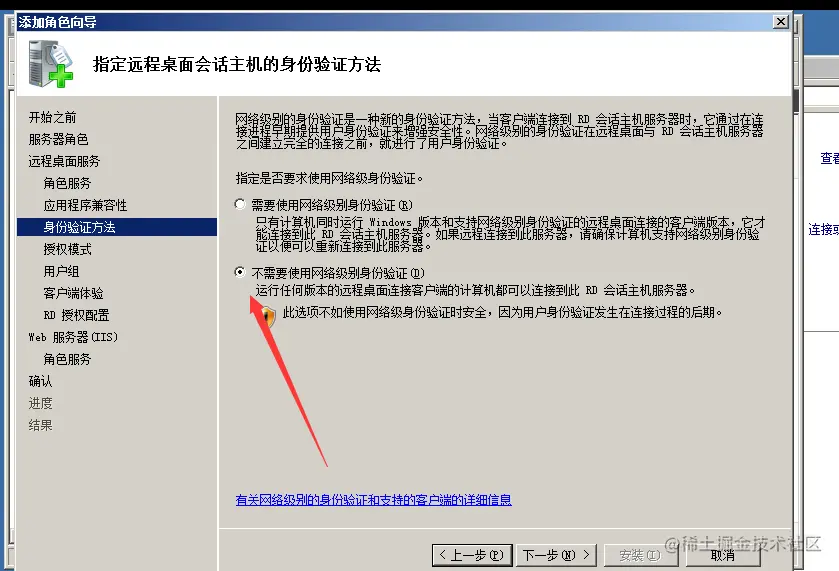Open 授权模式 wizard step
This screenshot has height=571, width=839.
(67, 249)
